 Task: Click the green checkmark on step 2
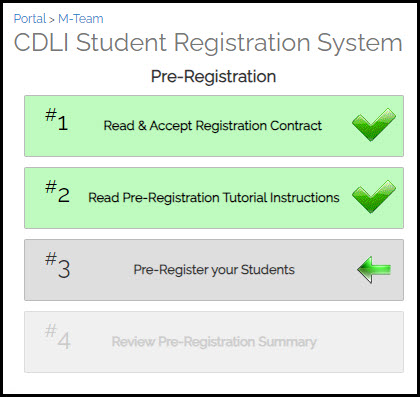click(x=374, y=197)
